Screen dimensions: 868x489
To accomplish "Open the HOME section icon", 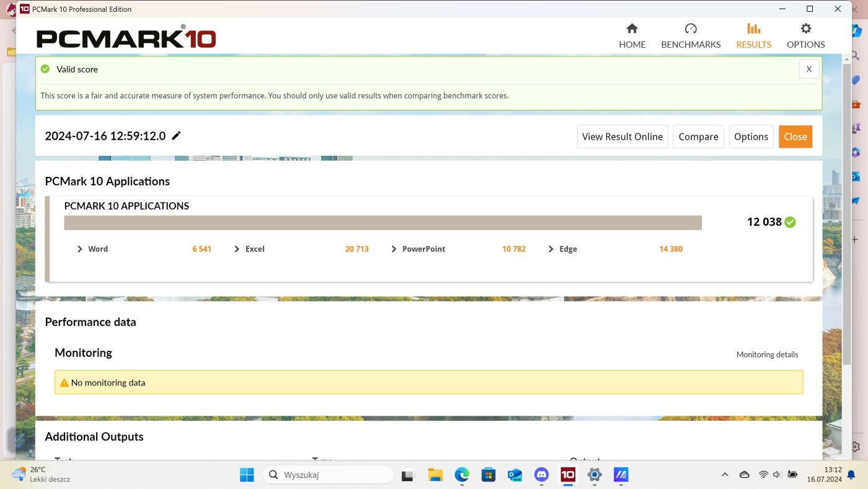I will [x=632, y=29].
